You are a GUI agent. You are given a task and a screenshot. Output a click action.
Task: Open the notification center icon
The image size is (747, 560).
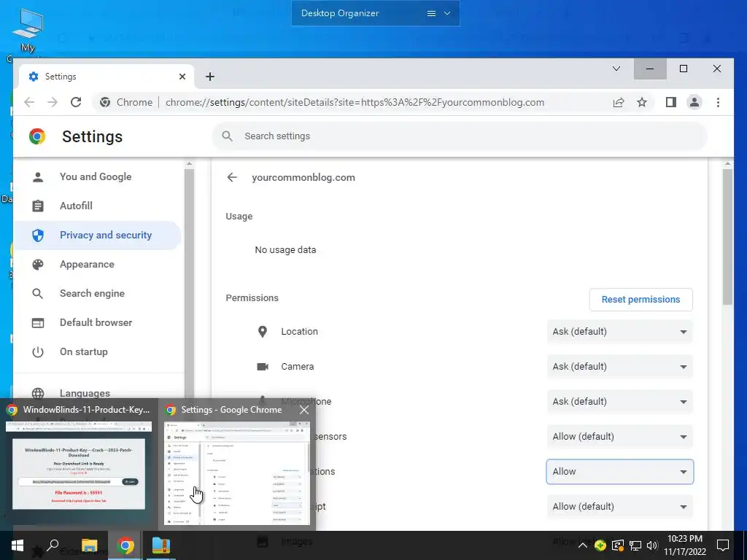point(723,545)
